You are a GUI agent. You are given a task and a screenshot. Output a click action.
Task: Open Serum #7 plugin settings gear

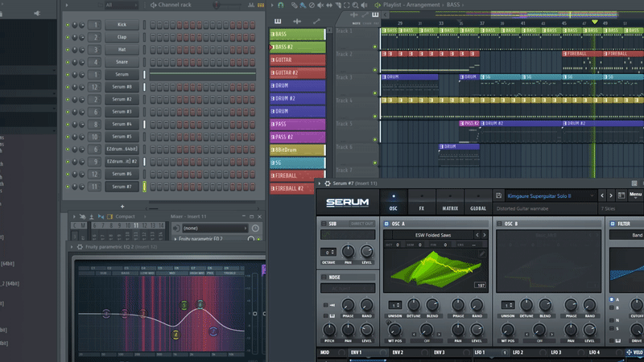tap(328, 183)
